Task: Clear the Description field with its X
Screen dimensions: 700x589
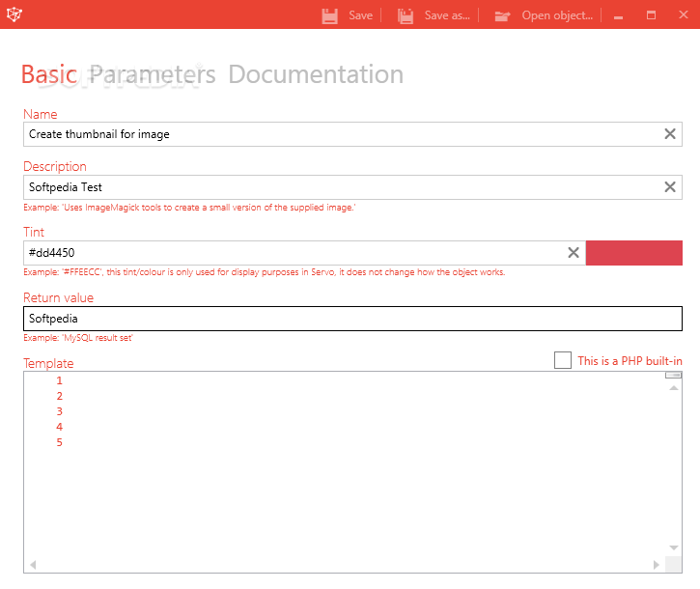Action: click(x=670, y=187)
